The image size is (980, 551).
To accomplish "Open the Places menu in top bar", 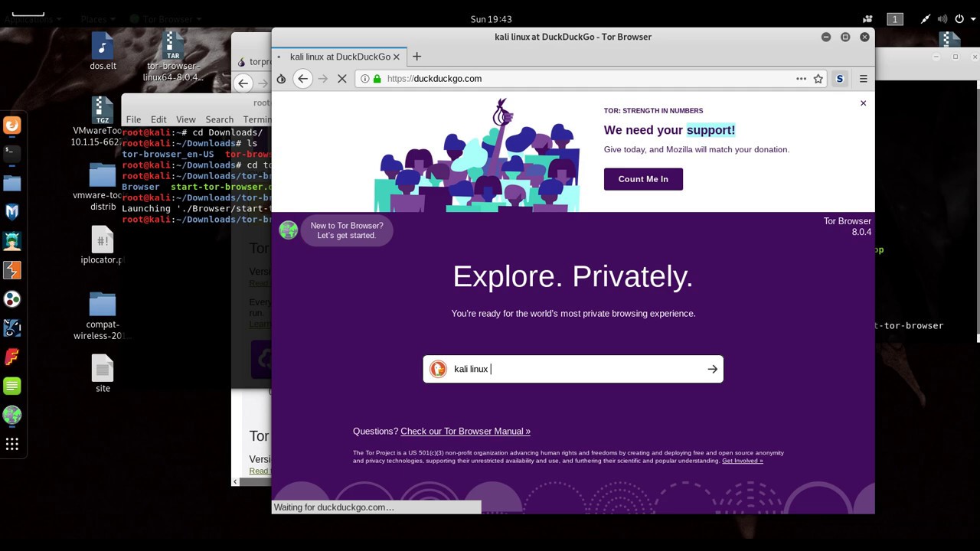I will click(x=98, y=19).
